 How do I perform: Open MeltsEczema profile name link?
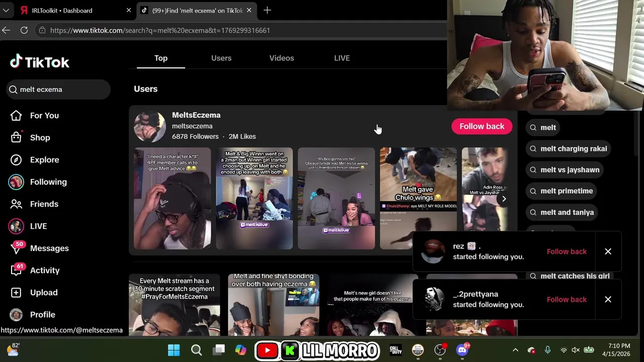point(196,115)
